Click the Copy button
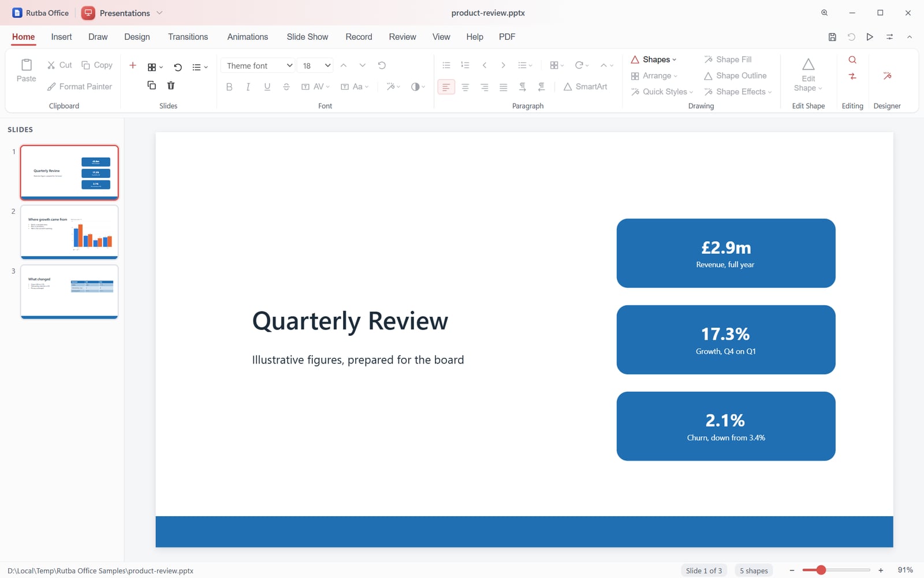The width and height of the screenshot is (924, 578). tap(97, 65)
